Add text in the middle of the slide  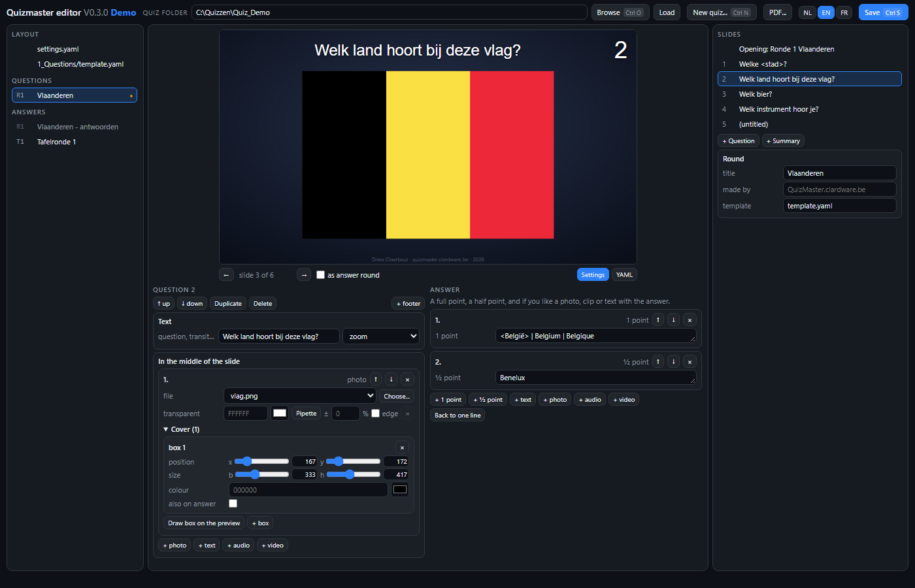pyautogui.click(x=207, y=546)
